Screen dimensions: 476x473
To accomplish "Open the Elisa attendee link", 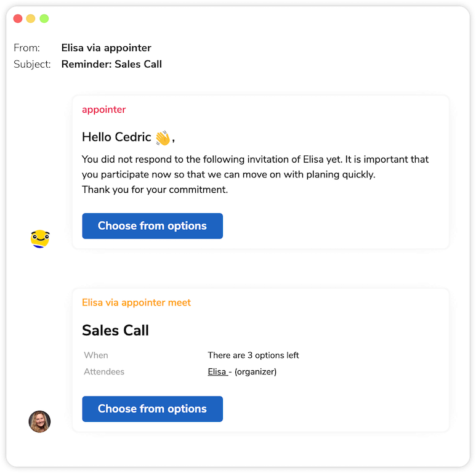I will pos(217,371).
